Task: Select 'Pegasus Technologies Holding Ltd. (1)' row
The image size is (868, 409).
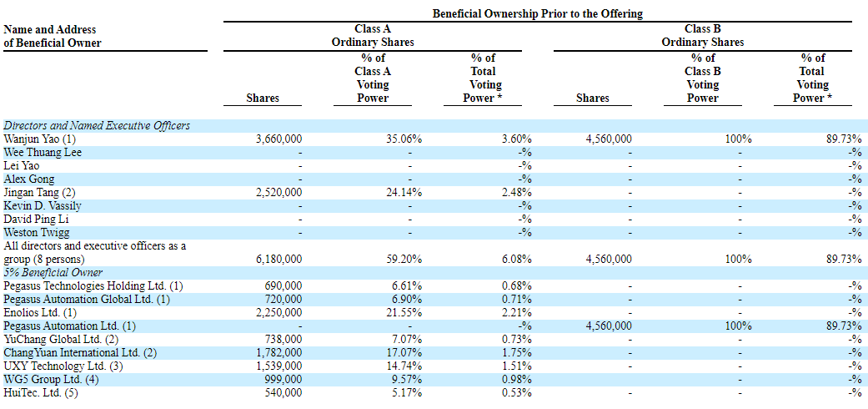Action: pos(93,286)
